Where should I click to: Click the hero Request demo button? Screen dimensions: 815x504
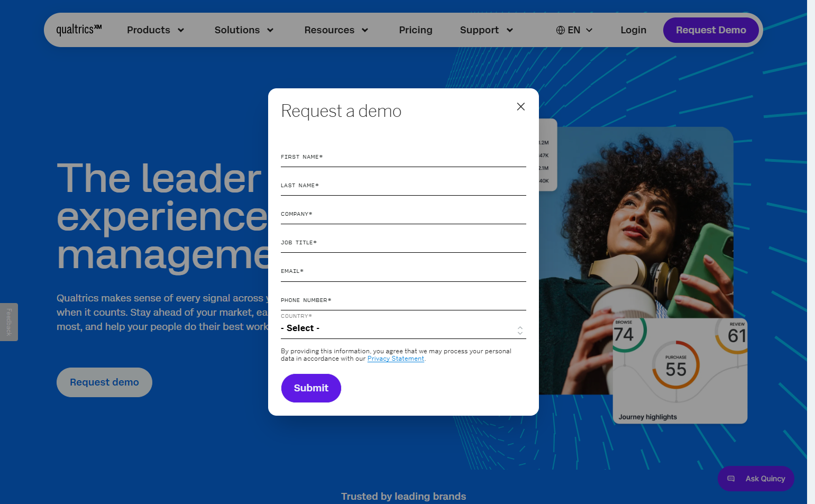pos(104,382)
